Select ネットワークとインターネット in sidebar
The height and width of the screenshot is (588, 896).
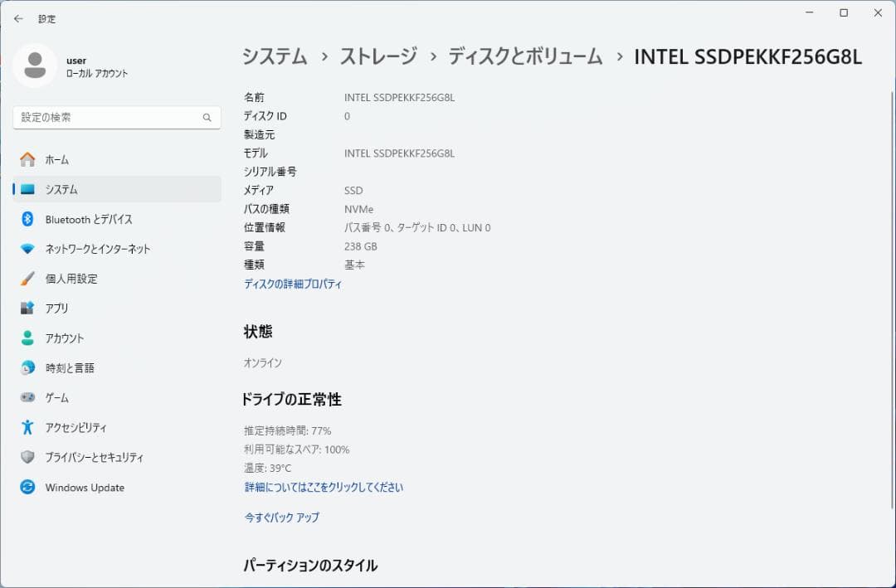(26, 249)
